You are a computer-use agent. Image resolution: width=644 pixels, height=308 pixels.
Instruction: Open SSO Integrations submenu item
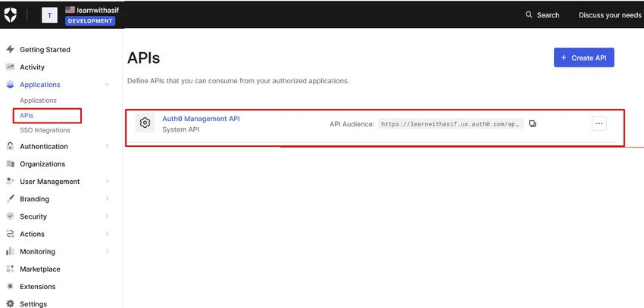tap(45, 130)
